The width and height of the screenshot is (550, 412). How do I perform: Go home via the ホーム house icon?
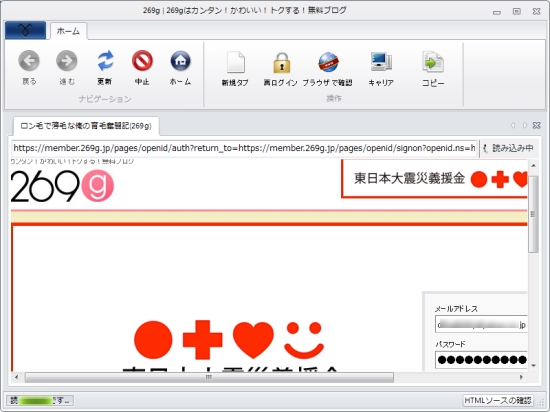(x=180, y=61)
